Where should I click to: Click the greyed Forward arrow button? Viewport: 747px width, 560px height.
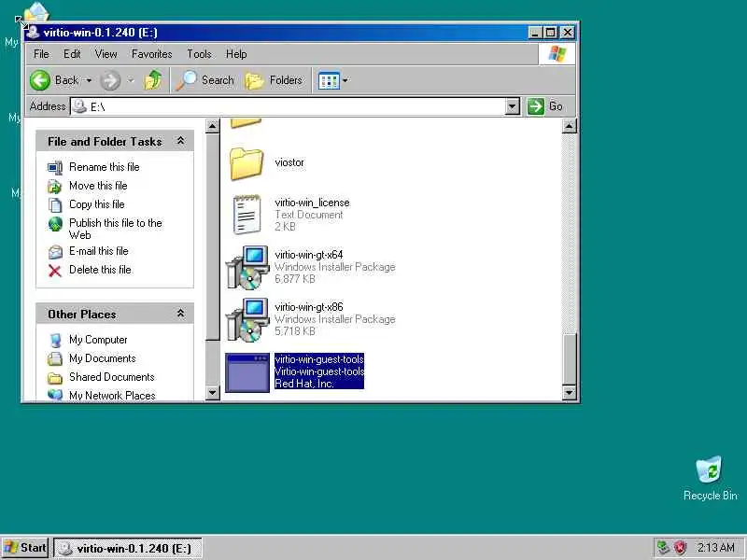[110, 80]
